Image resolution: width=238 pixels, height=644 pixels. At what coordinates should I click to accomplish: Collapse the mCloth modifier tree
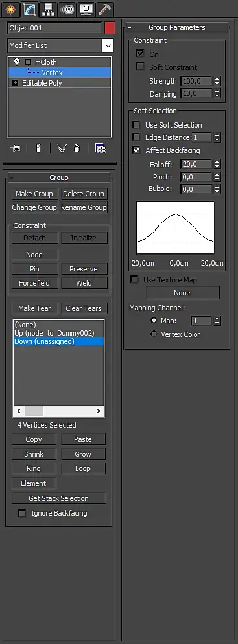coord(28,62)
